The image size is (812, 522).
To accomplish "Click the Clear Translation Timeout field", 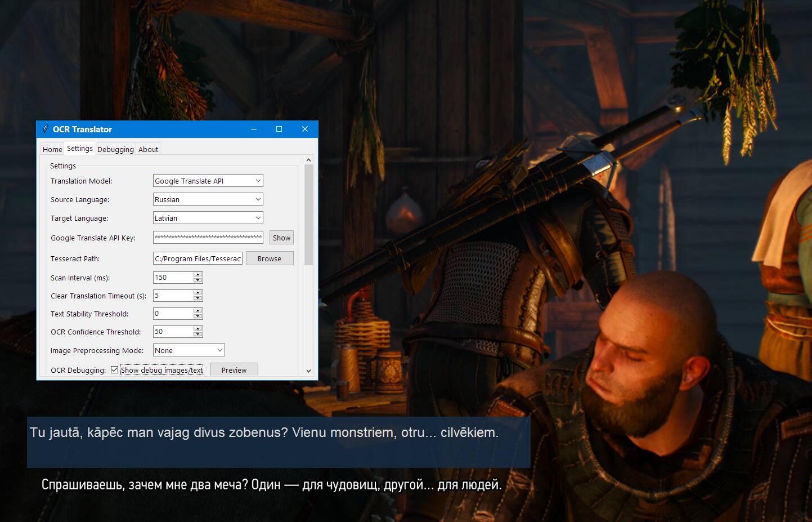I will coord(173,296).
